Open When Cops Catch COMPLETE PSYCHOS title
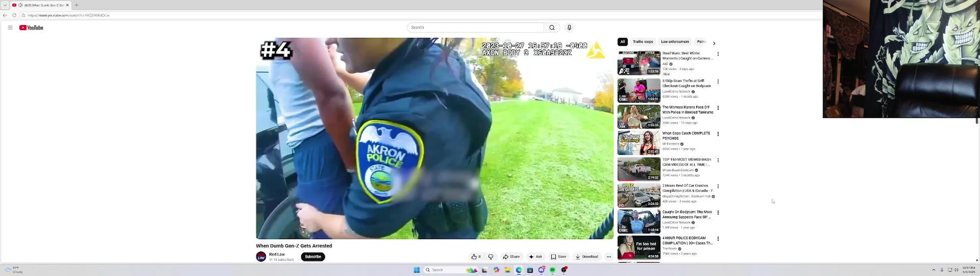This screenshot has width=980, height=276. coord(686,136)
